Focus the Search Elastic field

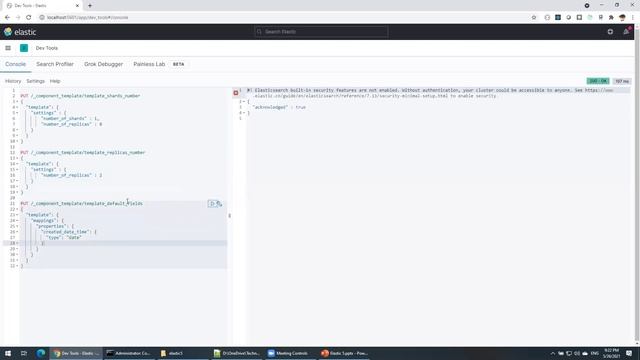pyautogui.click(x=321, y=31)
